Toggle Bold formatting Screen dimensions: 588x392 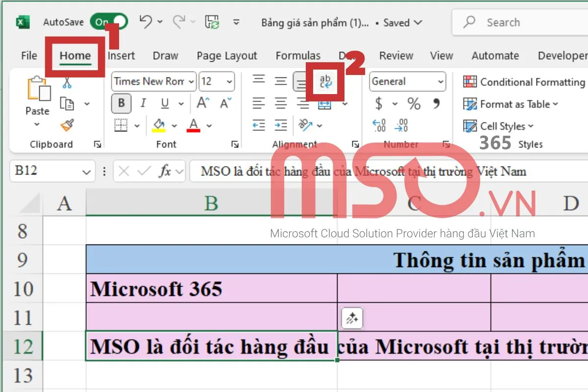[121, 103]
